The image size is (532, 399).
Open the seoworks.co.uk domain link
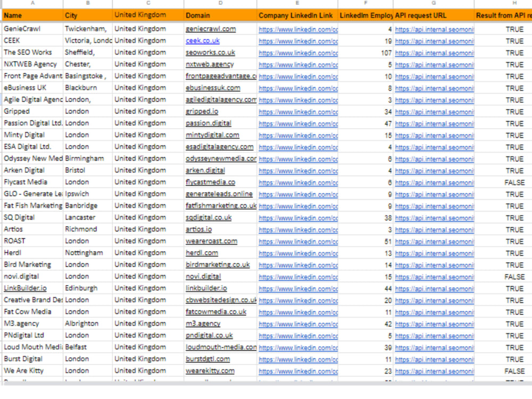(x=210, y=53)
